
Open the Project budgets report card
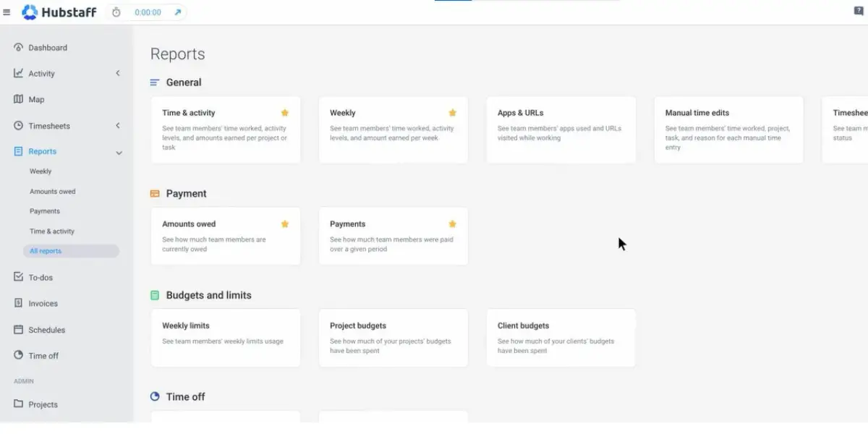[393, 338]
